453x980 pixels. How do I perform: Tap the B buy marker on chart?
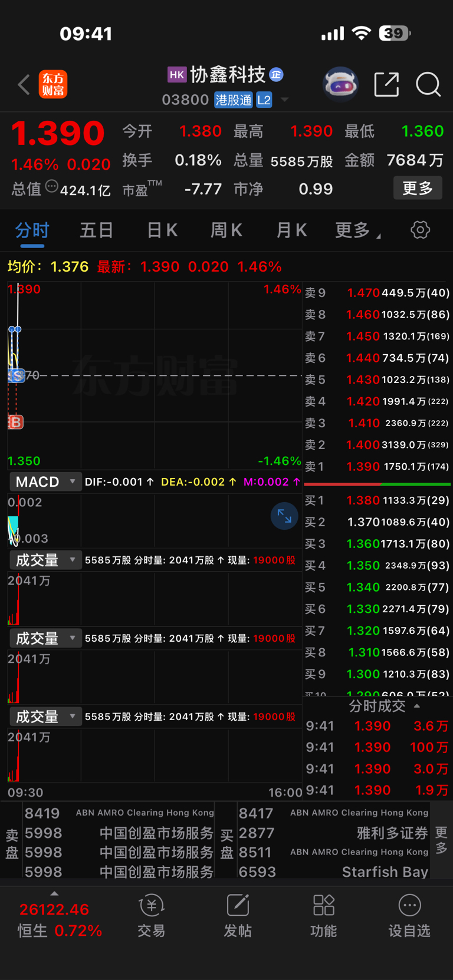click(x=15, y=422)
